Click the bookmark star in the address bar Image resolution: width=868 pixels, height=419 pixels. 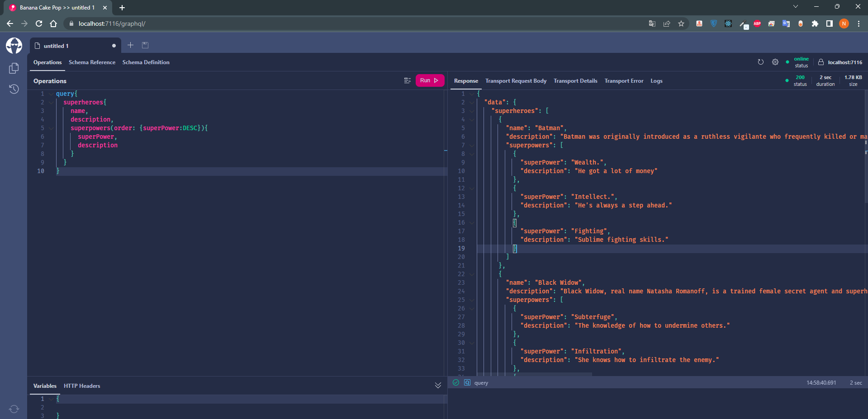point(681,24)
